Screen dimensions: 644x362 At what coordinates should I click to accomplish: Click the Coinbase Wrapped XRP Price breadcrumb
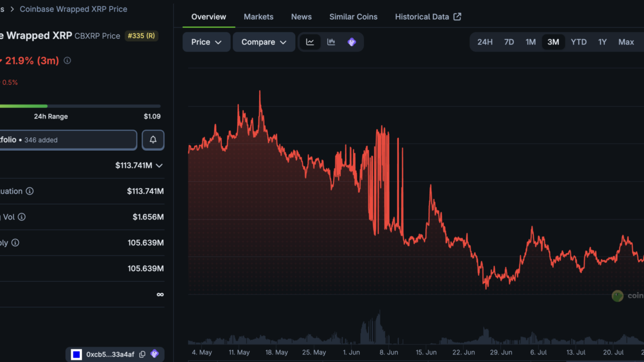(x=74, y=9)
